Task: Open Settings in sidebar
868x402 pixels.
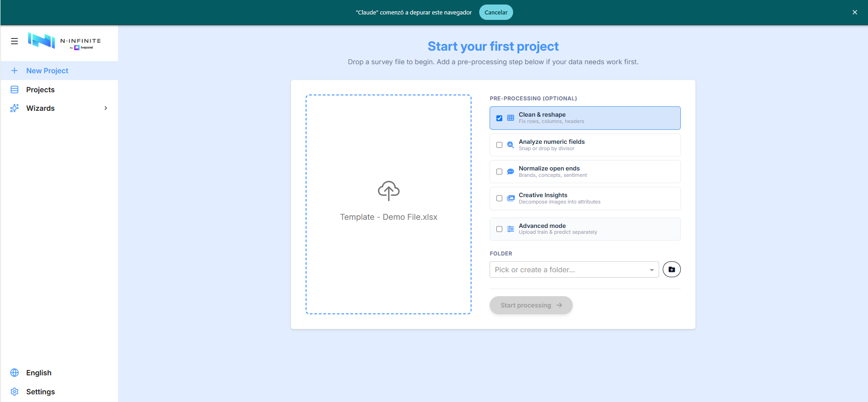Action: tap(59, 392)
